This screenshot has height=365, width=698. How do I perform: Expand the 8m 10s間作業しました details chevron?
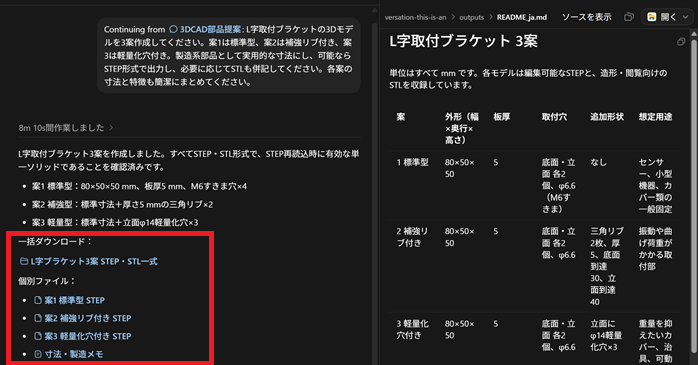coord(111,128)
